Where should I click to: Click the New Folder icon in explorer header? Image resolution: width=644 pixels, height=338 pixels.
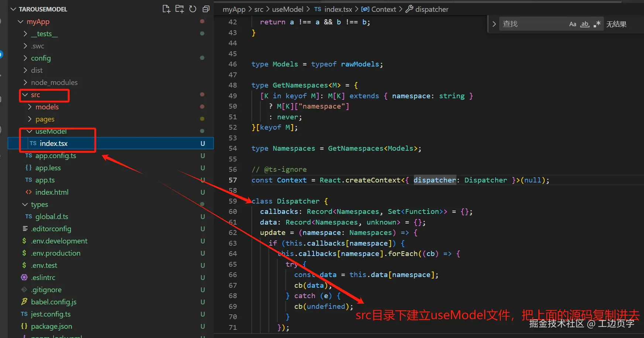179,9
